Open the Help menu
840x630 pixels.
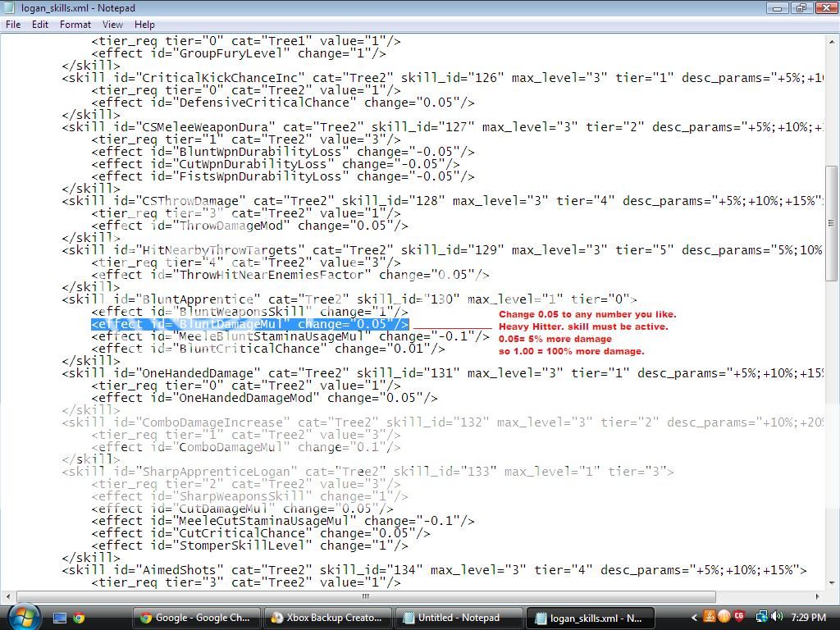[144, 25]
